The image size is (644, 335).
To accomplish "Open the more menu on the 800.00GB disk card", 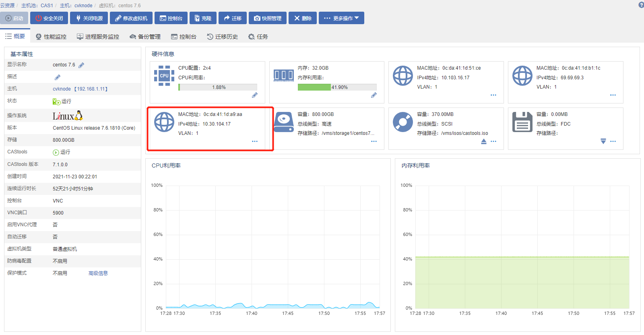I will pos(374,141).
